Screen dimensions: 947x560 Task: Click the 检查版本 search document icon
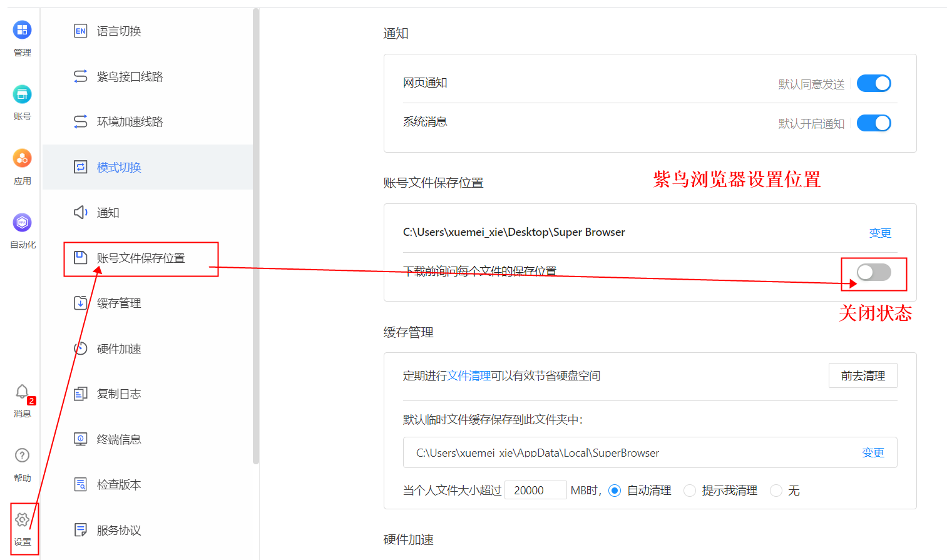(x=81, y=484)
